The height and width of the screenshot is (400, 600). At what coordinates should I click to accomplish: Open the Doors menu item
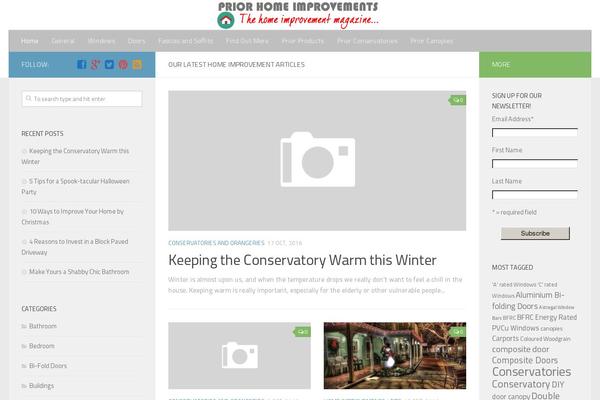click(137, 41)
